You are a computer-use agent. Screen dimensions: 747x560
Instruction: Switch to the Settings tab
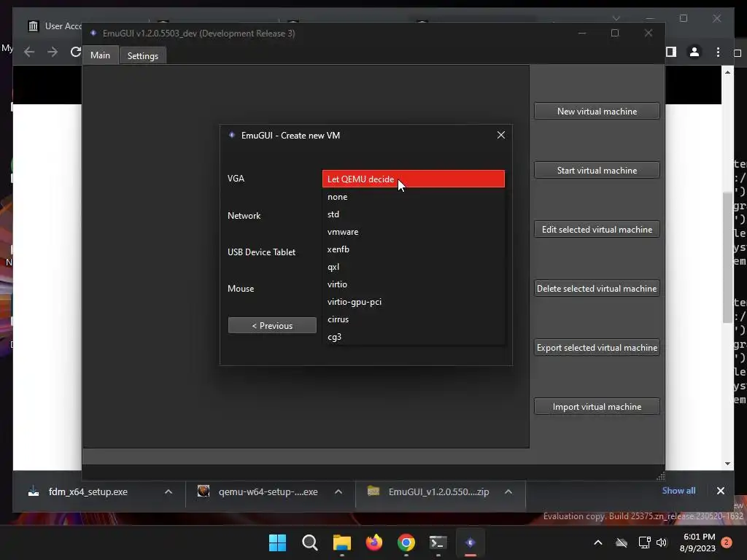click(143, 55)
